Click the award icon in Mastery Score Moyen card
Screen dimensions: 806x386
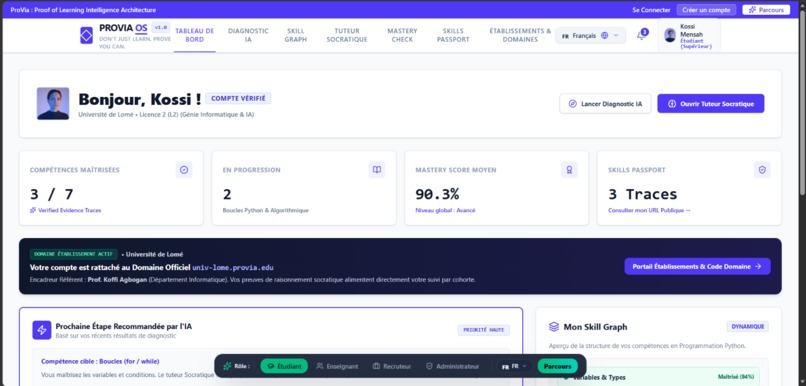pyautogui.click(x=569, y=170)
